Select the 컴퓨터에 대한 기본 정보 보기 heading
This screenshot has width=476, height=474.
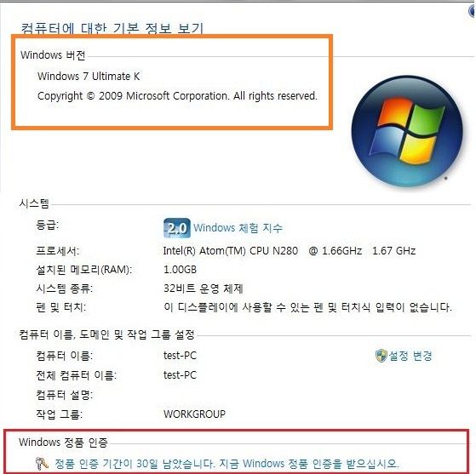(112, 29)
